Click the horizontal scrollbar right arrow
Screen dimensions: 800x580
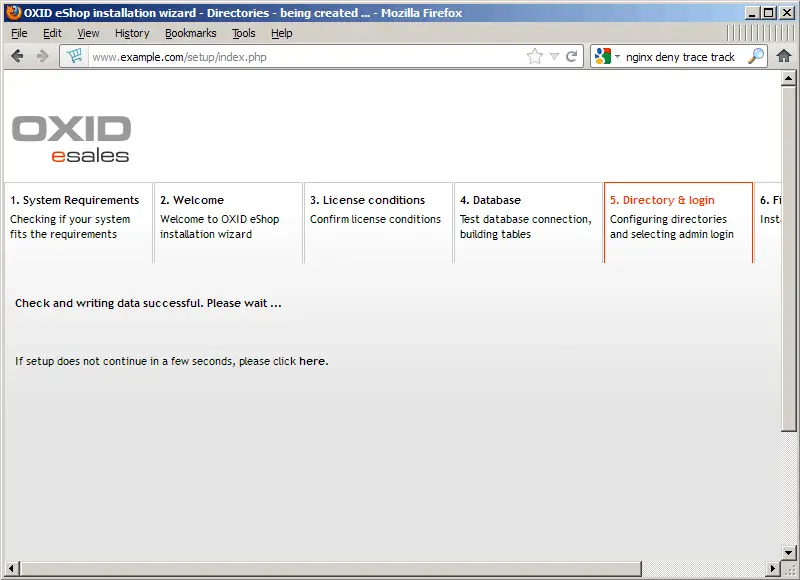(773, 568)
